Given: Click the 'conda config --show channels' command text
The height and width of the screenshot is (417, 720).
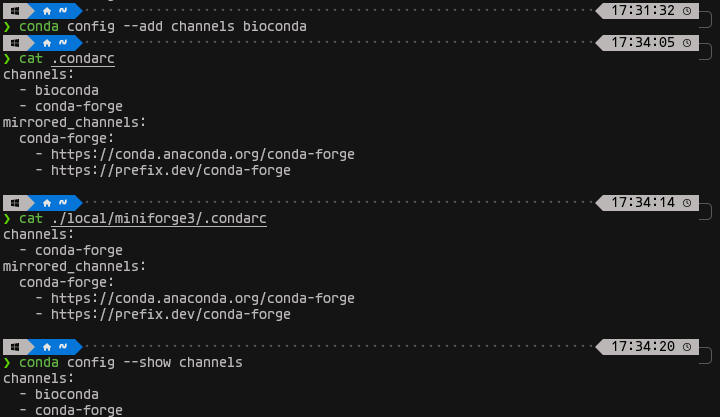Looking at the screenshot, I should click(x=131, y=362).
